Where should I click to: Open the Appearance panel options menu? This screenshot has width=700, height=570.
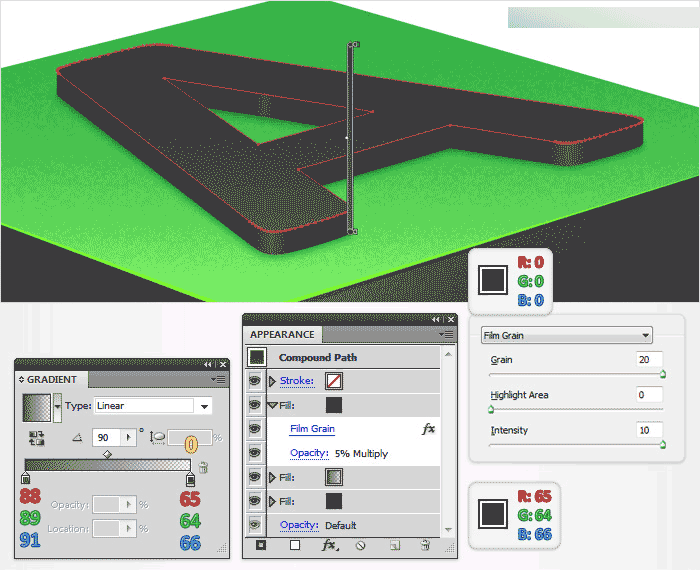446,334
